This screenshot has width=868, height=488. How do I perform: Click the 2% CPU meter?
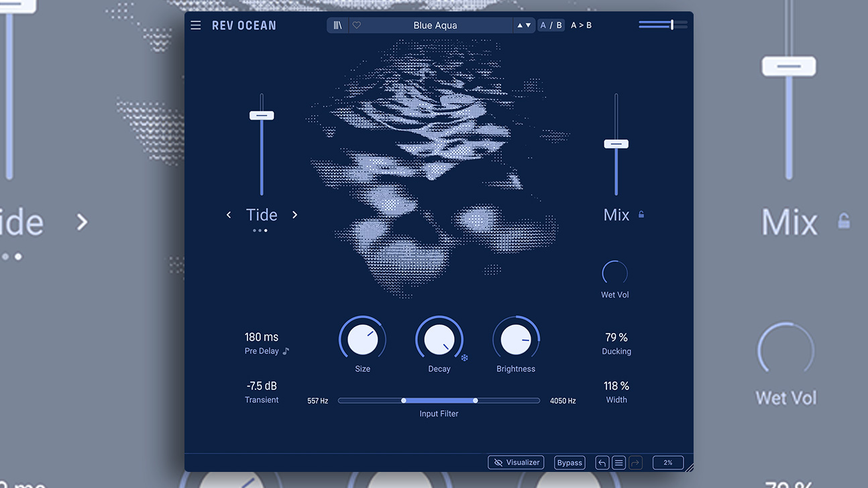667,463
